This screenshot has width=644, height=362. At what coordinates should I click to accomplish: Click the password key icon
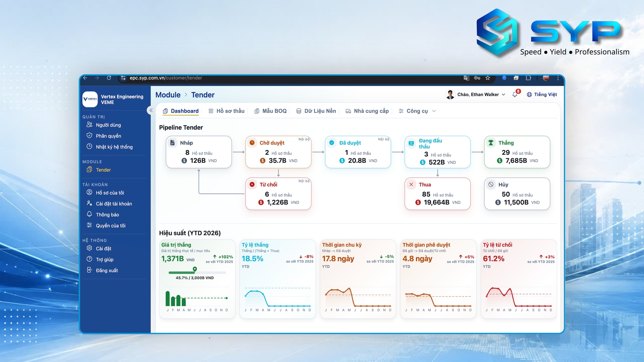coord(477,78)
